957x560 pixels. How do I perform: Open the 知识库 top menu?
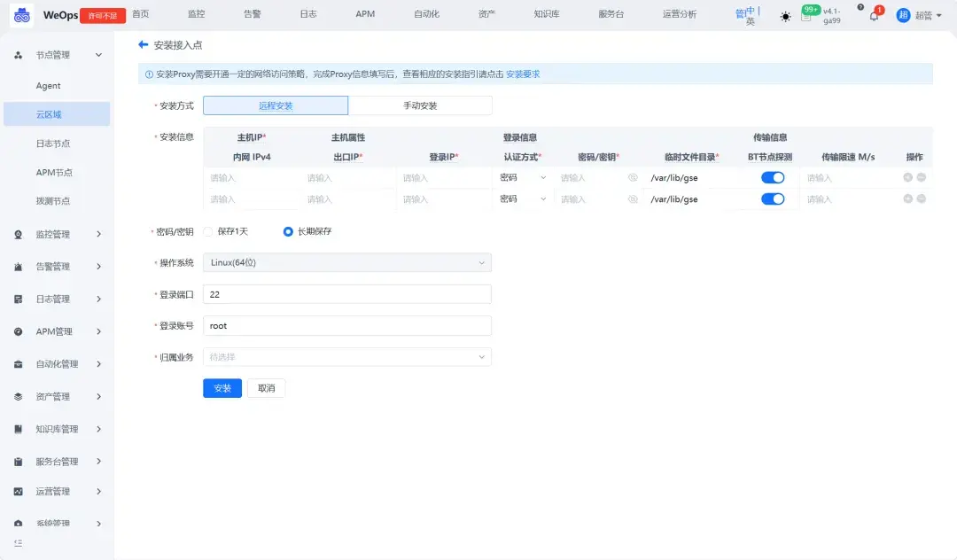[x=546, y=13]
